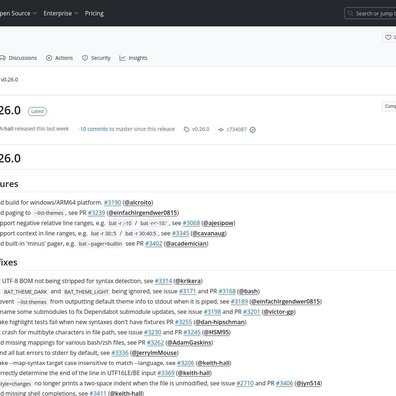This screenshot has height=396, width=396.
Task: Open pull request #3190
Action: click(x=112, y=202)
